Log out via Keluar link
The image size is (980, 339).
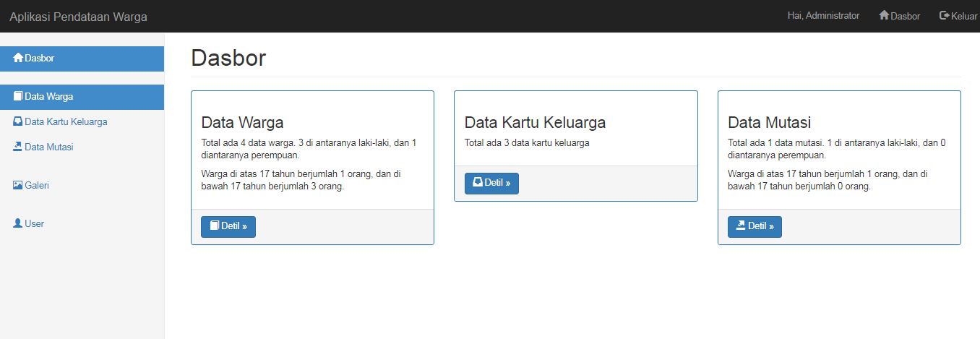tap(958, 16)
